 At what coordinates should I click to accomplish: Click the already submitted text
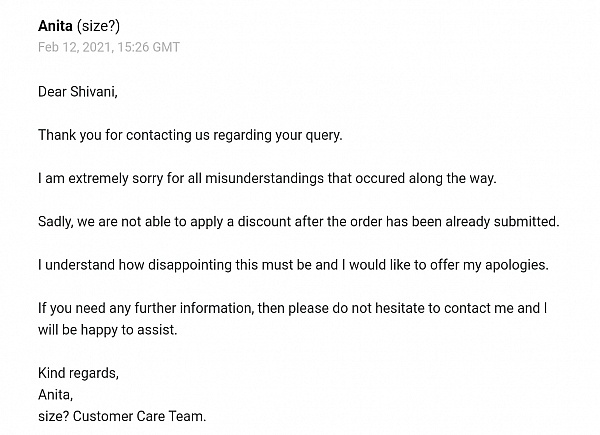(502, 222)
